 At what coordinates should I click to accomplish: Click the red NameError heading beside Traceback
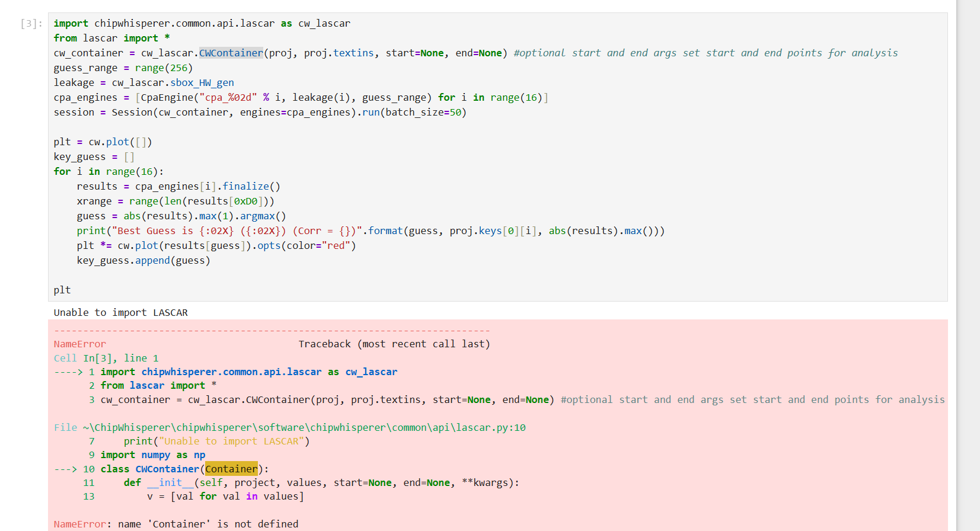click(x=79, y=344)
